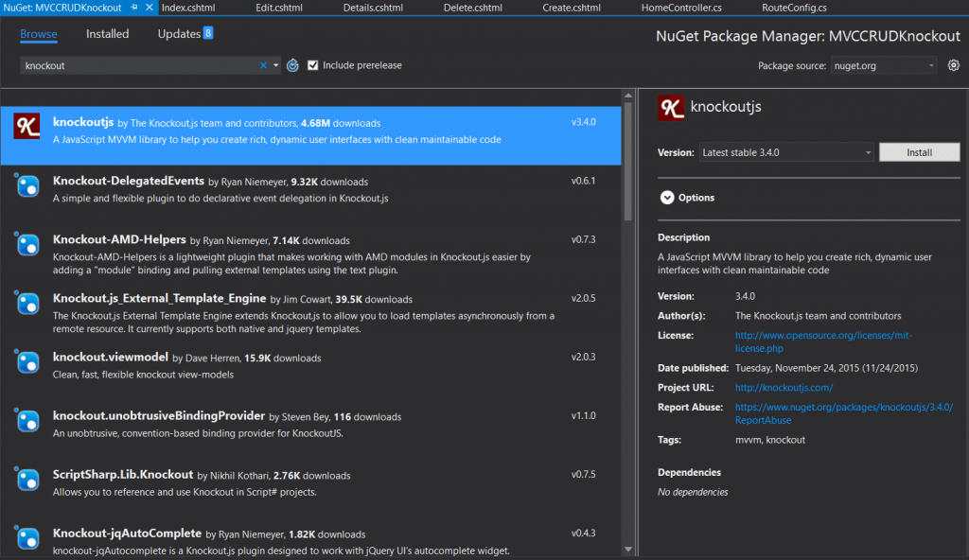Click the Install button

(919, 151)
